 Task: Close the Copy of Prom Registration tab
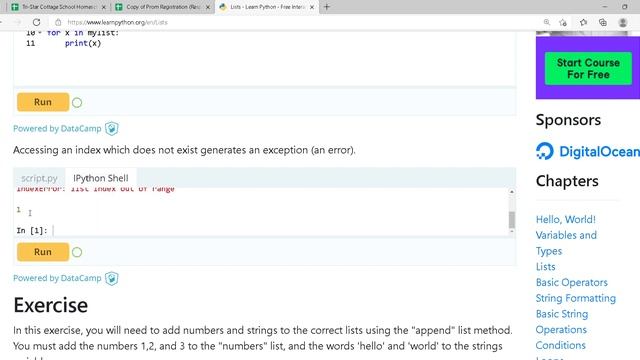pos(208,7)
